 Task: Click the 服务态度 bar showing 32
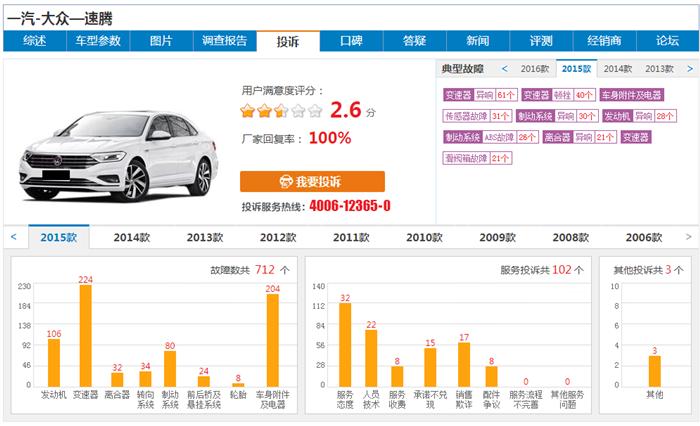point(345,345)
